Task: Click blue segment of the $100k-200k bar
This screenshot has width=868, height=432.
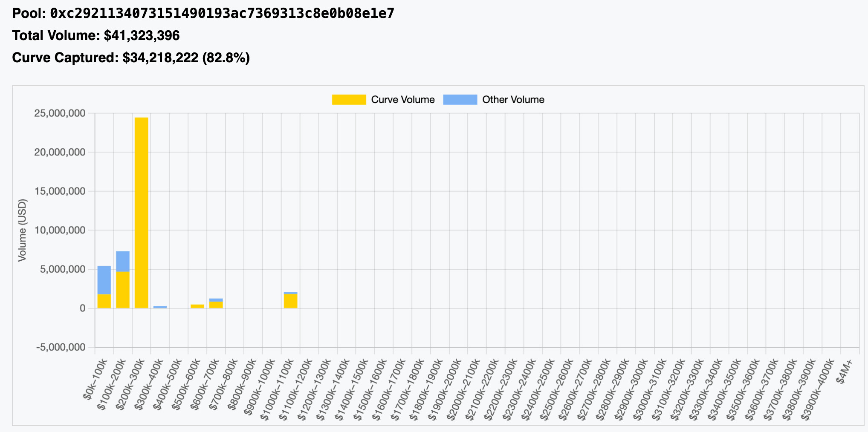Action: 123,261
